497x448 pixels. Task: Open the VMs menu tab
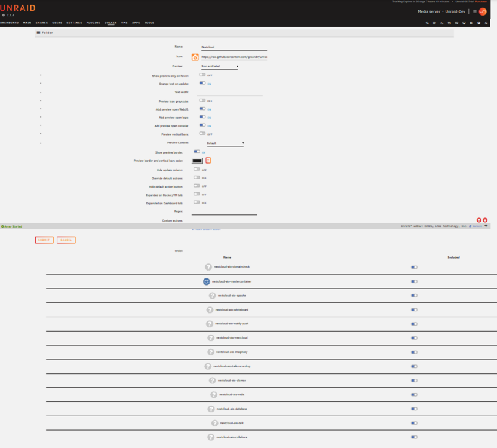[x=124, y=23]
